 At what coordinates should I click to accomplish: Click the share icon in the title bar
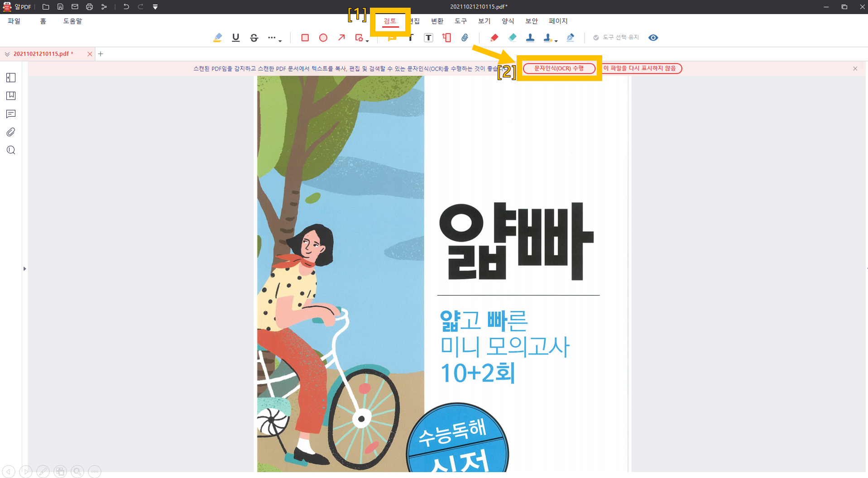coord(104,7)
